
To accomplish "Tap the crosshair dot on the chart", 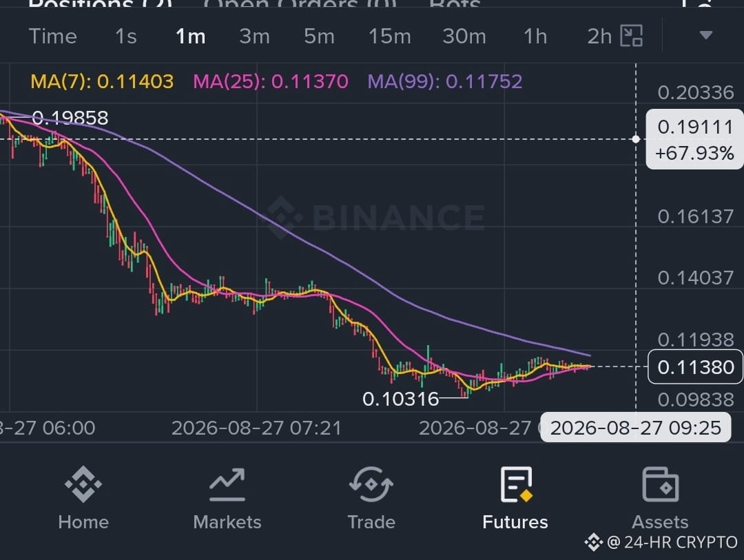I will click(x=636, y=139).
